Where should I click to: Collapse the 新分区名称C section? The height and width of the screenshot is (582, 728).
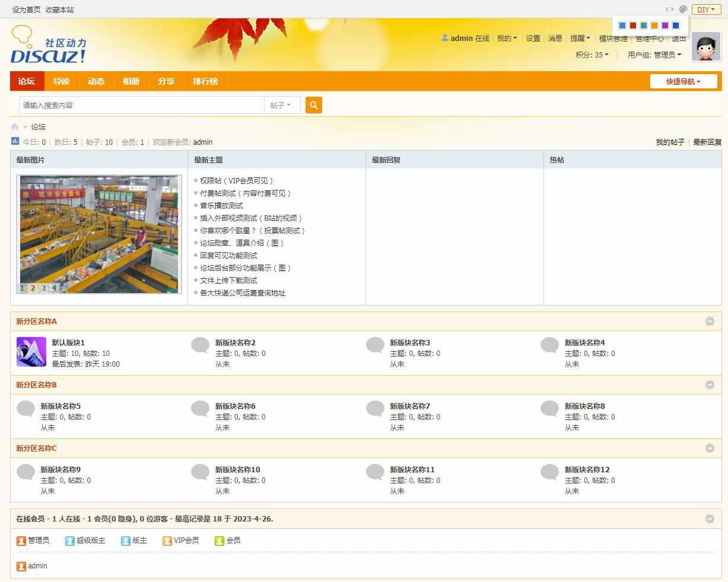[x=710, y=448]
